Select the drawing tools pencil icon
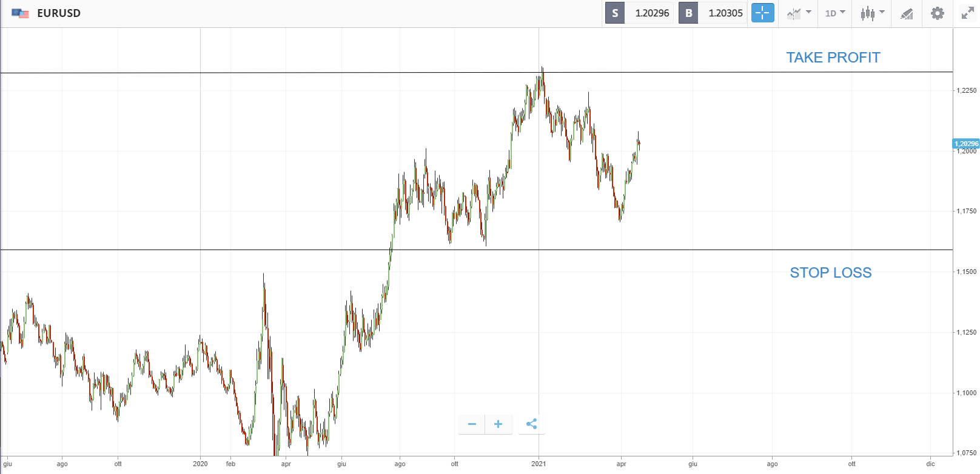 pos(907,13)
